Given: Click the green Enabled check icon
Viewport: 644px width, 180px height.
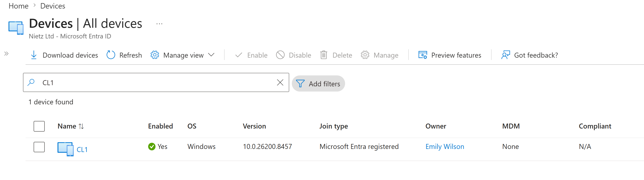Looking at the screenshot, I should (152, 147).
